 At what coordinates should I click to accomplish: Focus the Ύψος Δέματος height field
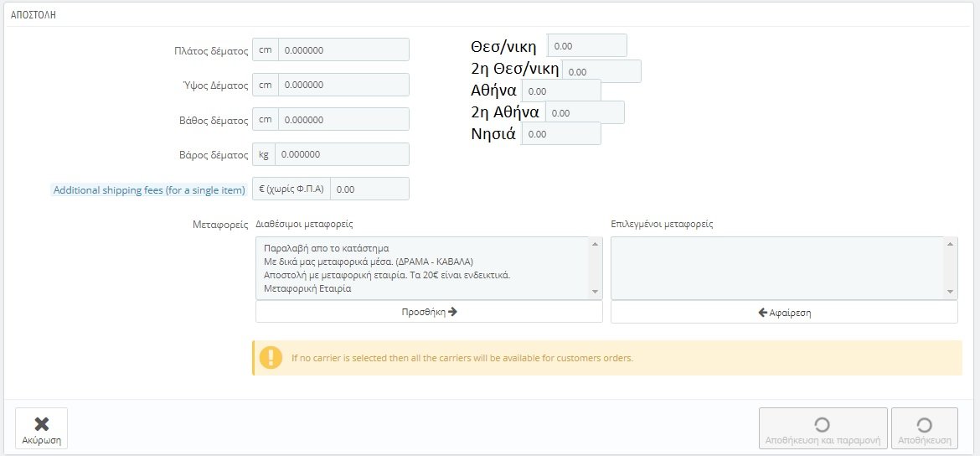click(x=343, y=85)
